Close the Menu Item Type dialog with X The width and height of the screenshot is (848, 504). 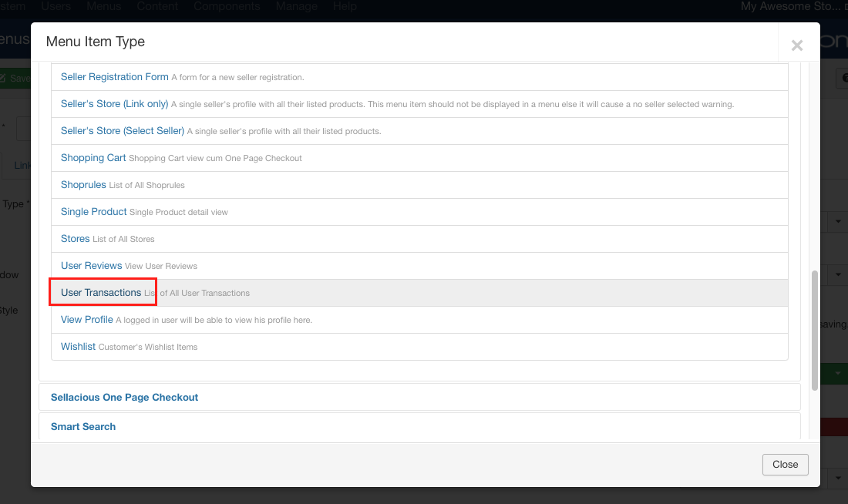click(796, 45)
